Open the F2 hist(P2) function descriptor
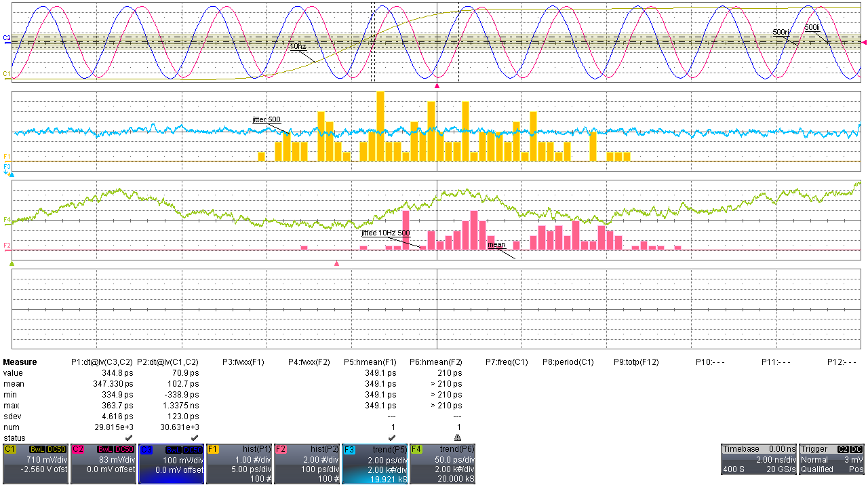The height and width of the screenshot is (485, 868). (307, 464)
